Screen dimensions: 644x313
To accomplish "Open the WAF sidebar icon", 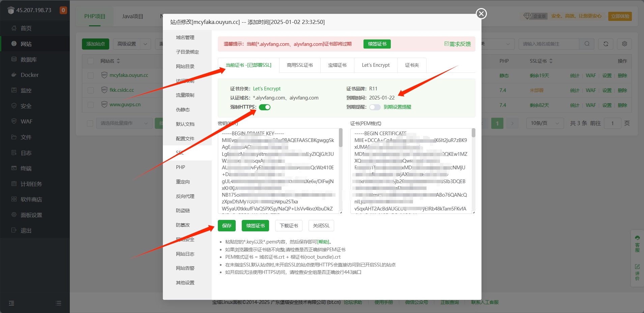I will 14,121.
